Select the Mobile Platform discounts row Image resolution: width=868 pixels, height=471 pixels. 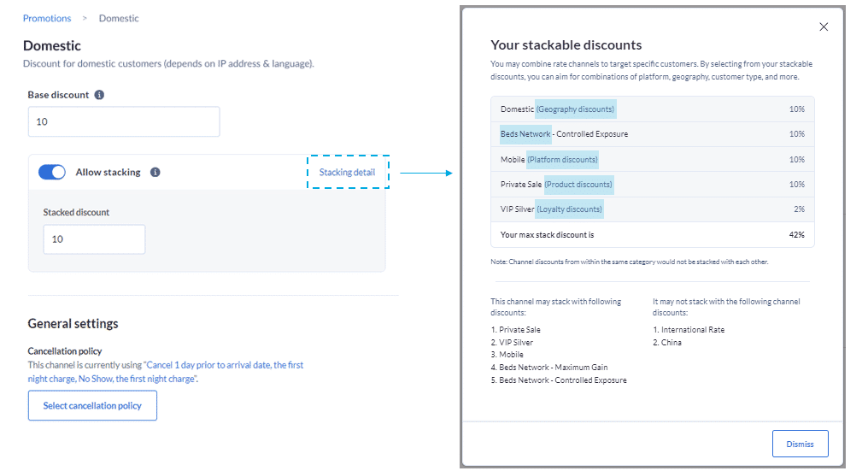click(x=652, y=159)
